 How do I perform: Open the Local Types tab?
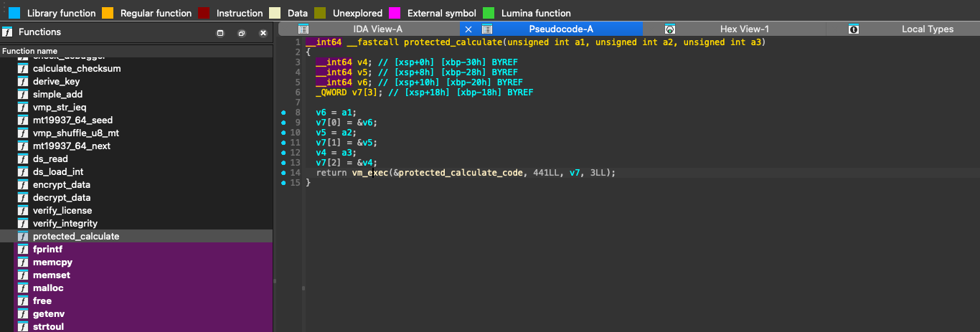coord(927,29)
